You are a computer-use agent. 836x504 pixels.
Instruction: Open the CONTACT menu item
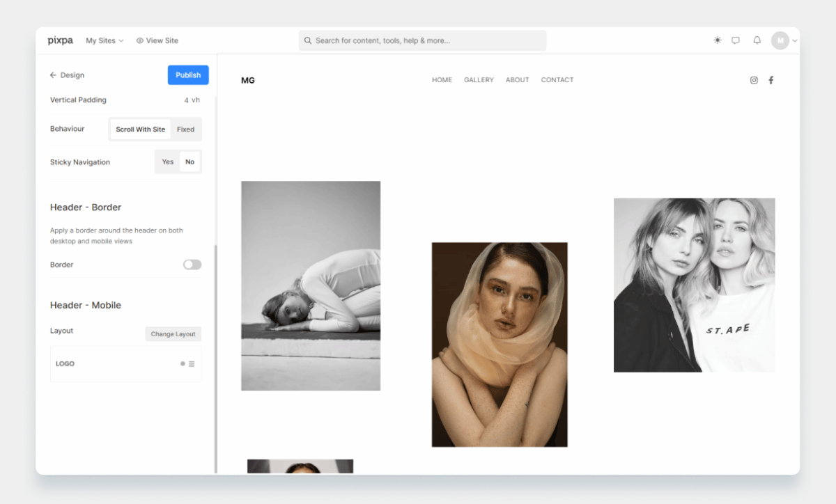(557, 80)
